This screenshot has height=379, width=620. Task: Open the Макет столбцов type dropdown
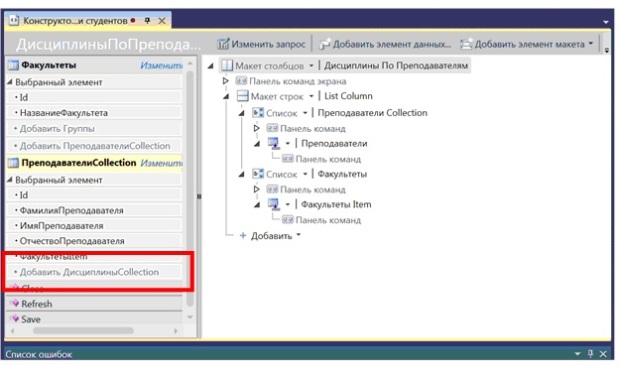pyautogui.click(x=311, y=66)
